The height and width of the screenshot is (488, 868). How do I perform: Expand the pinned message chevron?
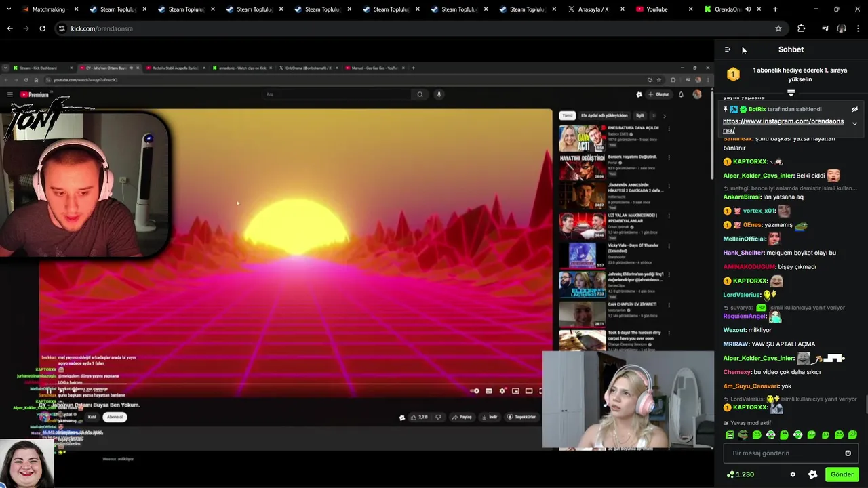click(x=854, y=124)
